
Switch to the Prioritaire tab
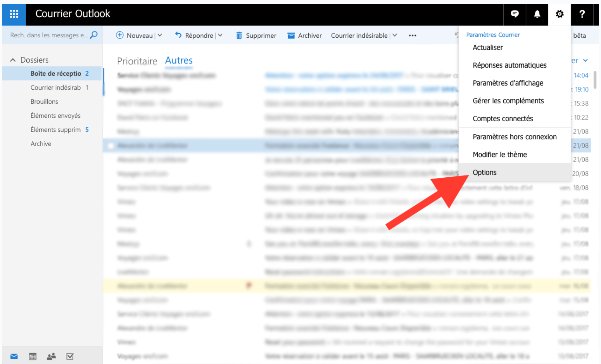point(137,61)
